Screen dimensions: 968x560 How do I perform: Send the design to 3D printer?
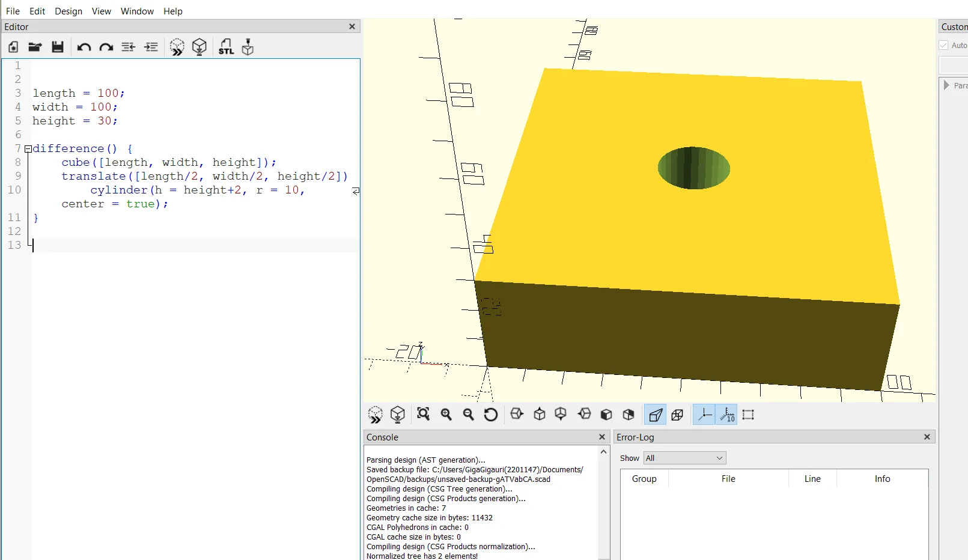coord(248,47)
